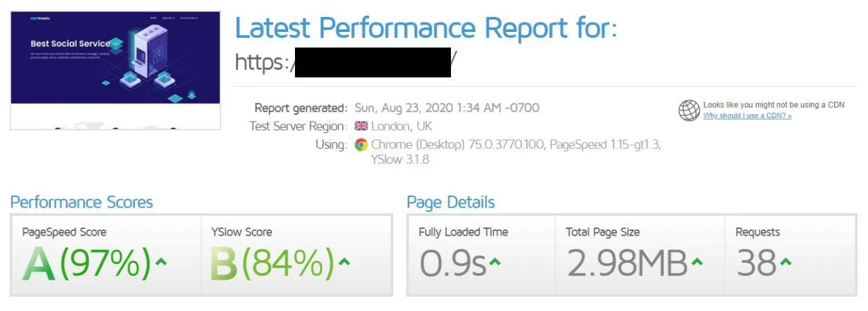The image size is (868, 311).
Task: Click the Performance Scores heading
Action: [81, 202]
